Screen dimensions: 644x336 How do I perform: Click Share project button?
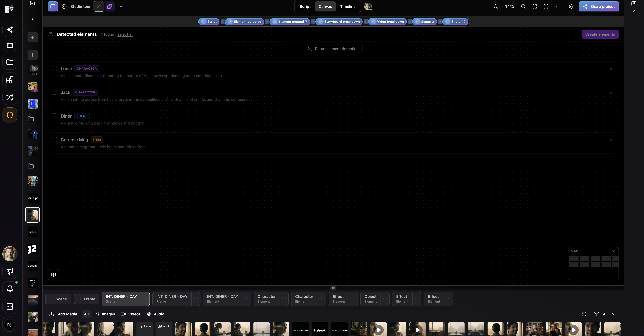pyautogui.click(x=599, y=6)
